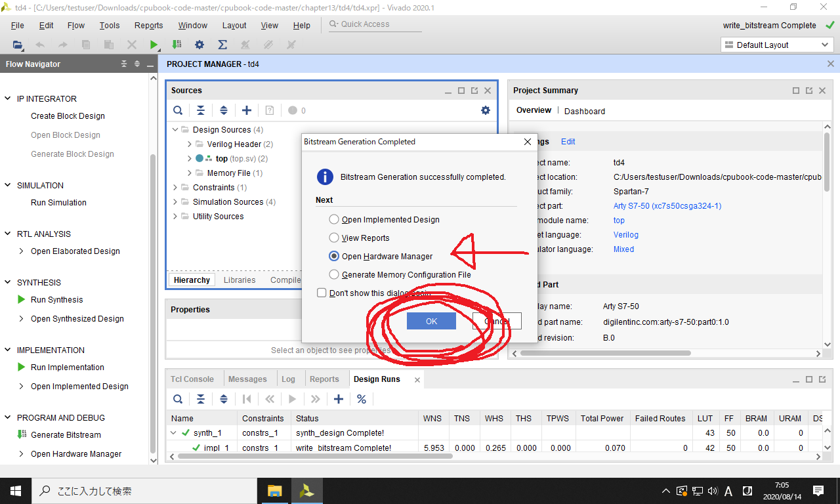Switch to Messages tab
This screenshot has width=840, height=504.
click(247, 379)
